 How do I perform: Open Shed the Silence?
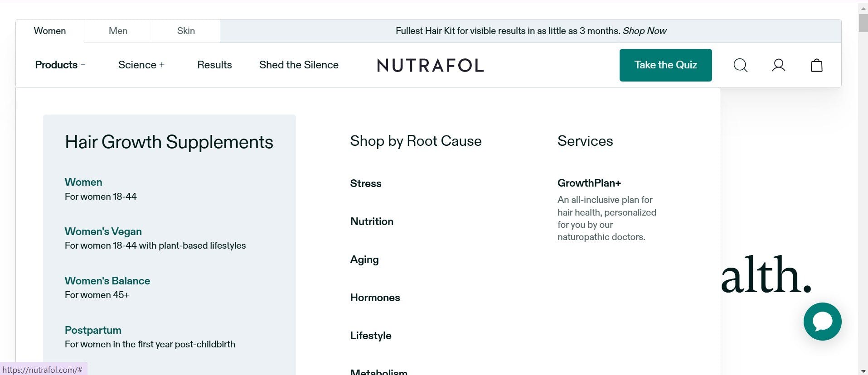pyautogui.click(x=299, y=65)
